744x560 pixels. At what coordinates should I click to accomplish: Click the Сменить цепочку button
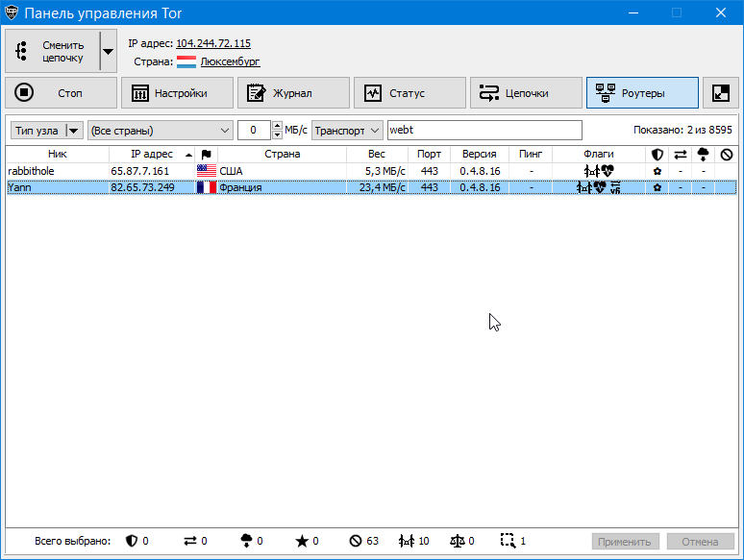53,51
